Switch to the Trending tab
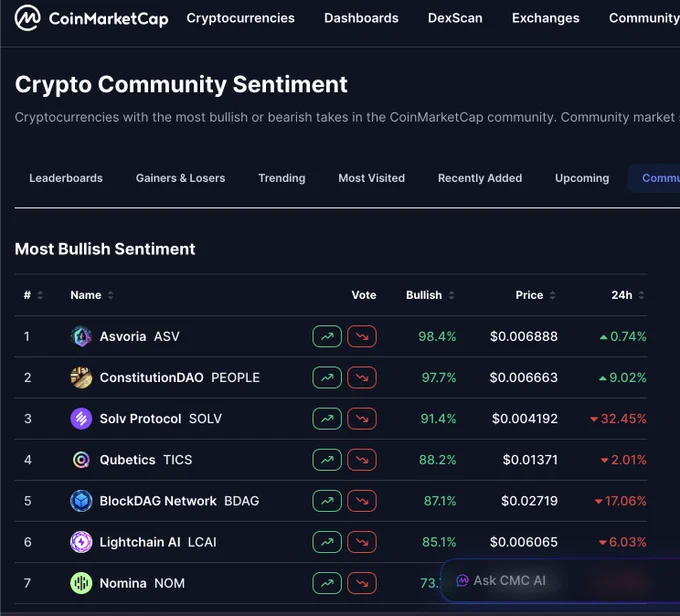The width and height of the screenshot is (680, 616). [282, 178]
